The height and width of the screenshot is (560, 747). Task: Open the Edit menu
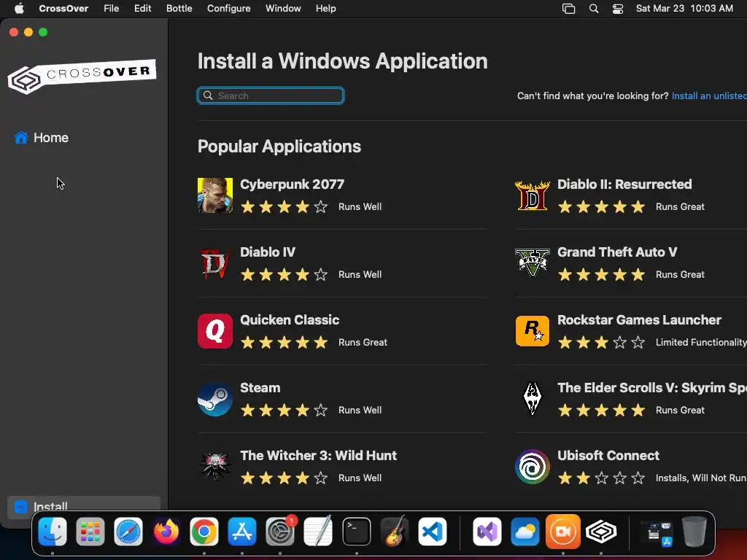click(x=142, y=8)
